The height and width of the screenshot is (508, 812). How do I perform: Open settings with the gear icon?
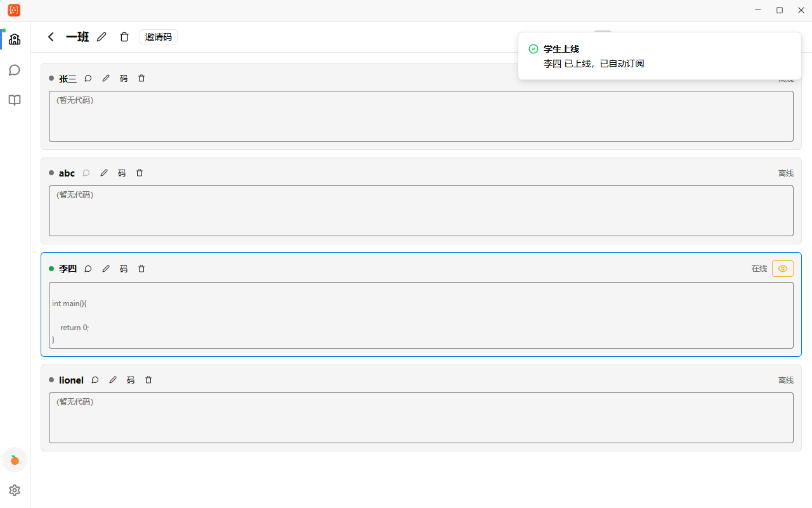[x=15, y=490]
